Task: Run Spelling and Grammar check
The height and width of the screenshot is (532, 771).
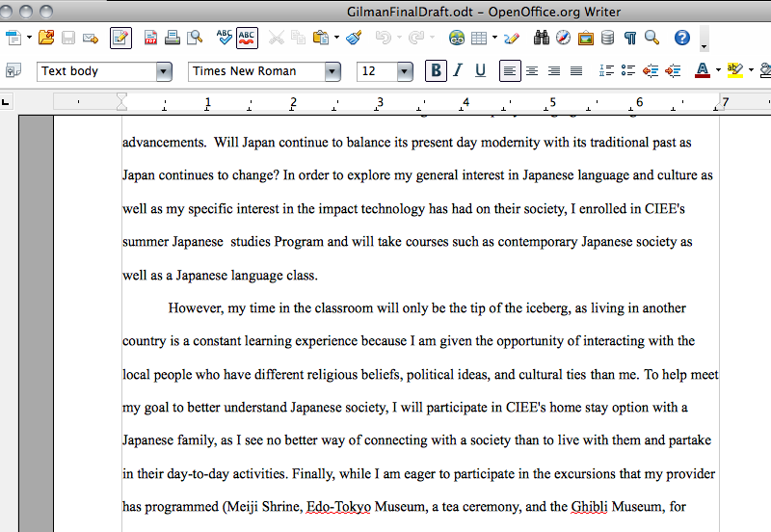Action: (x=225, y=38)
